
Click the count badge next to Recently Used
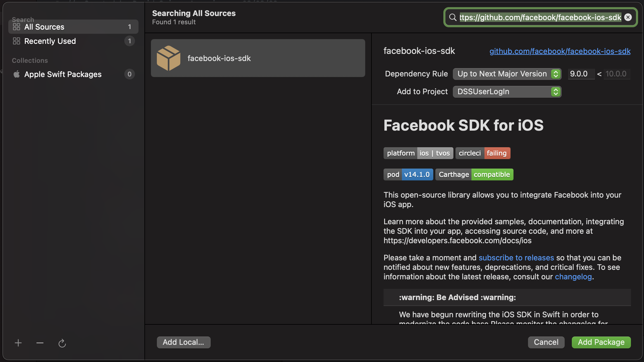pos(129,41)
